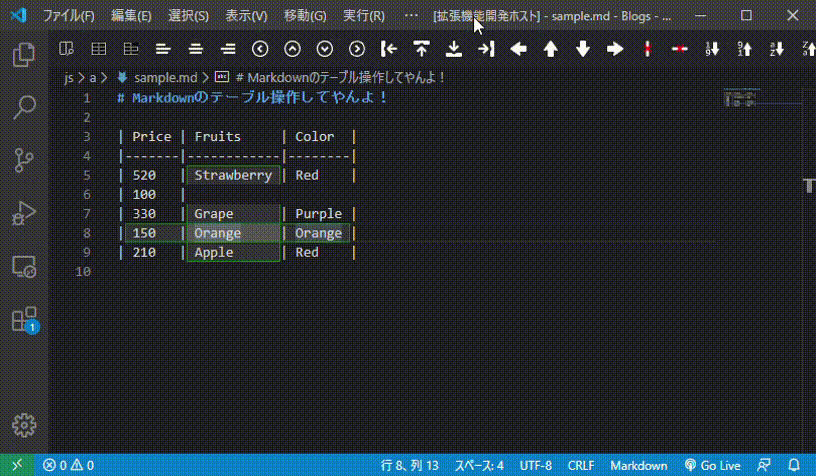
Task: Insert a column to the left
Action: (389, 49)
